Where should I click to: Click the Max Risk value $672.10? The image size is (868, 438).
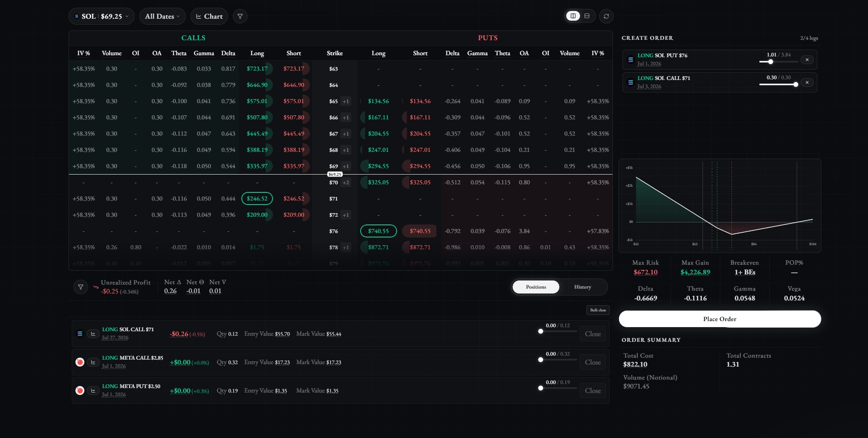(x=645, y=272)
